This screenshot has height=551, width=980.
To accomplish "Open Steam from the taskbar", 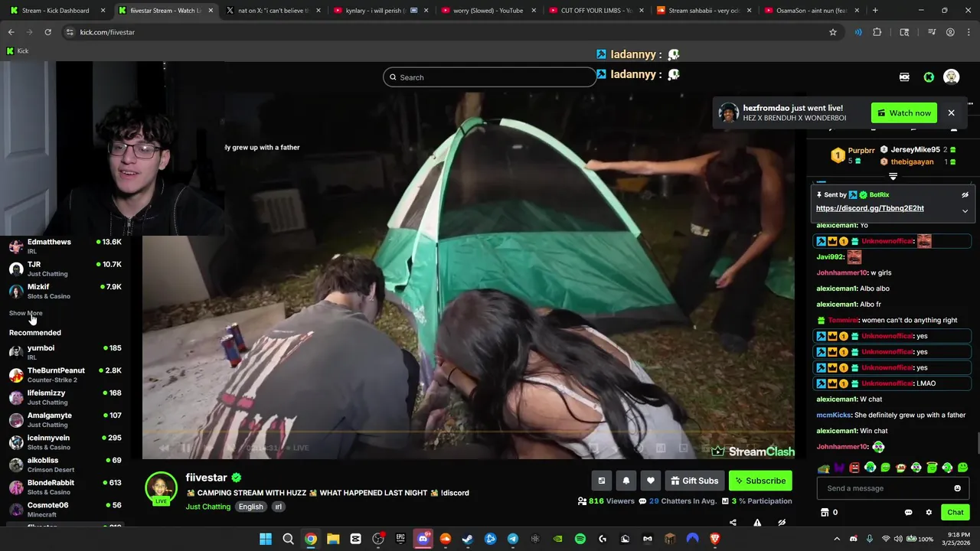I will [468, 539].
